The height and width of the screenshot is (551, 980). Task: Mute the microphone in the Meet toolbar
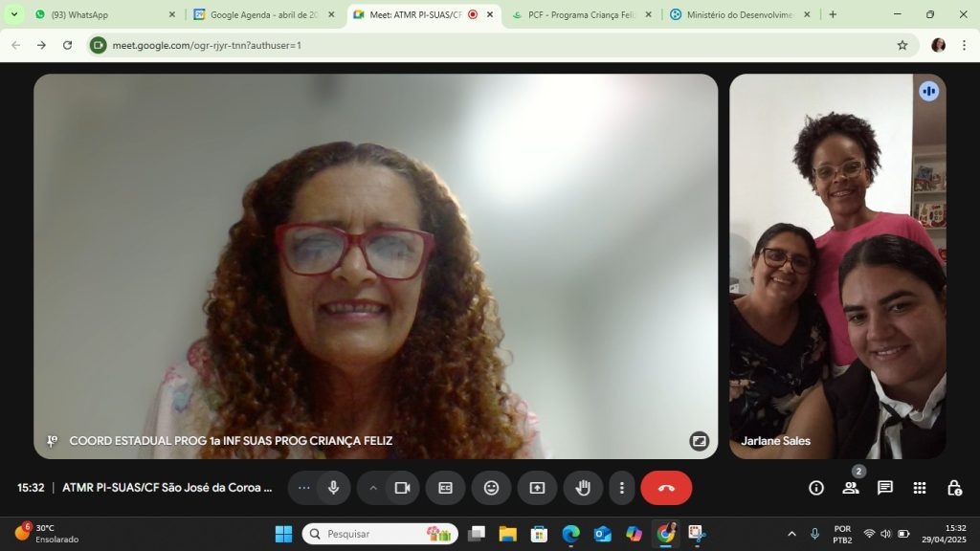click(333, 488)
